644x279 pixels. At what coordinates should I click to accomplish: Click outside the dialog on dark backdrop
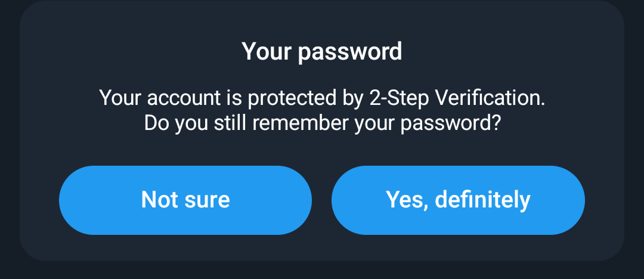(322, 271)
